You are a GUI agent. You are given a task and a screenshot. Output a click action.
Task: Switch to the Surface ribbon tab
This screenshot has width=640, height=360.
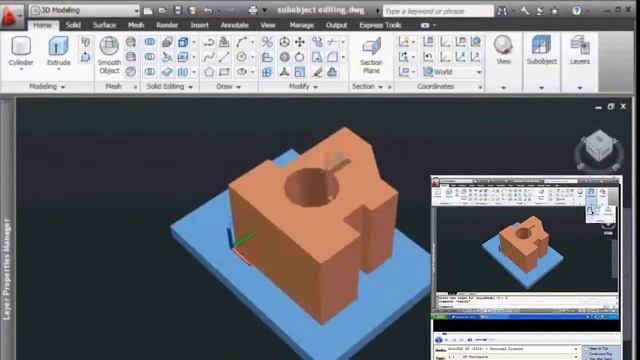pos(104,25)
